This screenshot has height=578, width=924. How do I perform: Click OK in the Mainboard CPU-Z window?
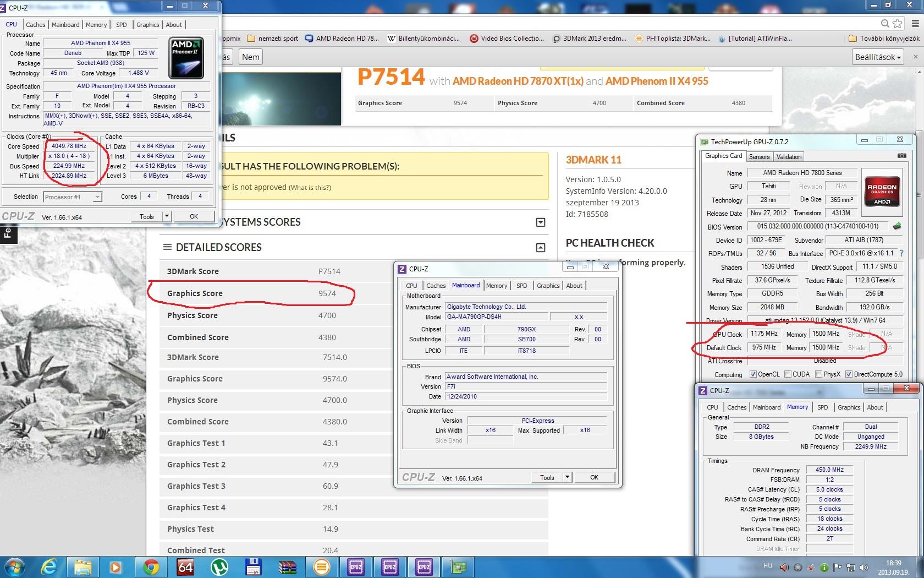pyautogui.click(x=594, y=477)
